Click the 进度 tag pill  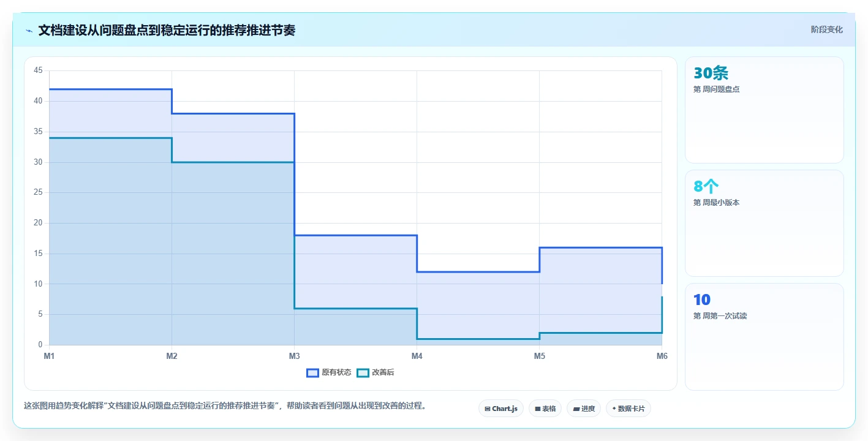[584, 409]
